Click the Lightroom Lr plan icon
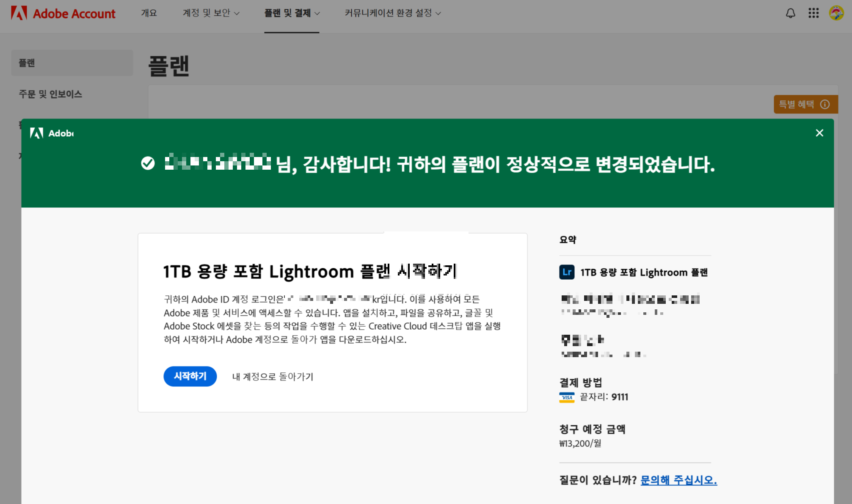The height and width of the screenshot is (504, 852). click(x=567, y=272)
